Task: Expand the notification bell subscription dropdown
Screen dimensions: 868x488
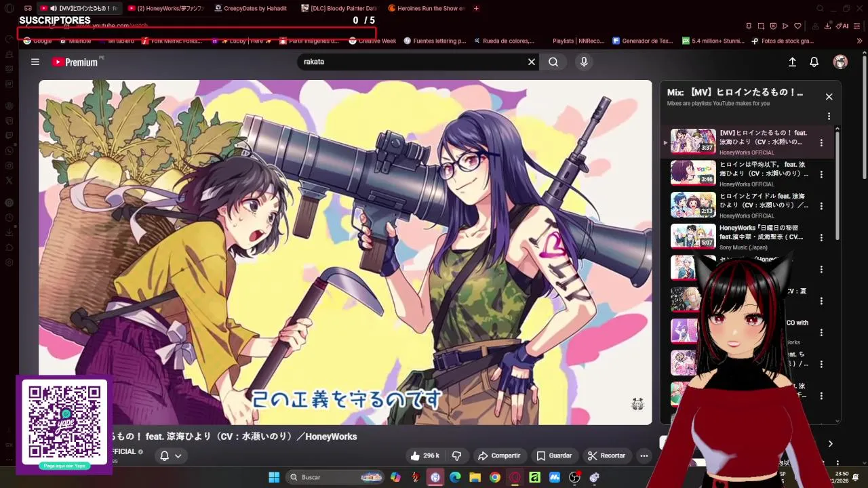Action: pyautogui.click(x=170, y=455)
